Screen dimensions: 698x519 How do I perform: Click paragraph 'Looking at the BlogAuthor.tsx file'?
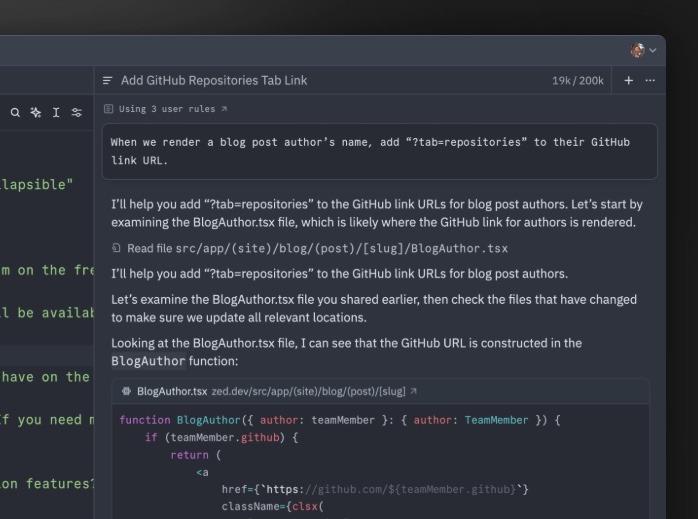pos(346,352)
